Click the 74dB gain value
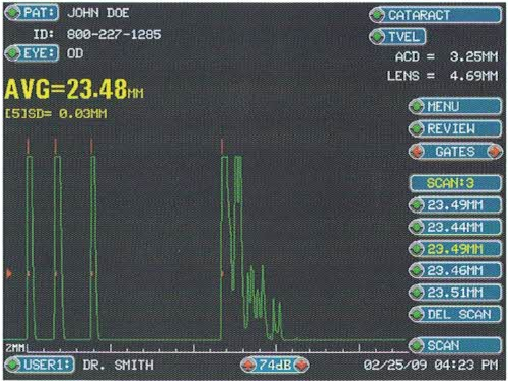 275,365
